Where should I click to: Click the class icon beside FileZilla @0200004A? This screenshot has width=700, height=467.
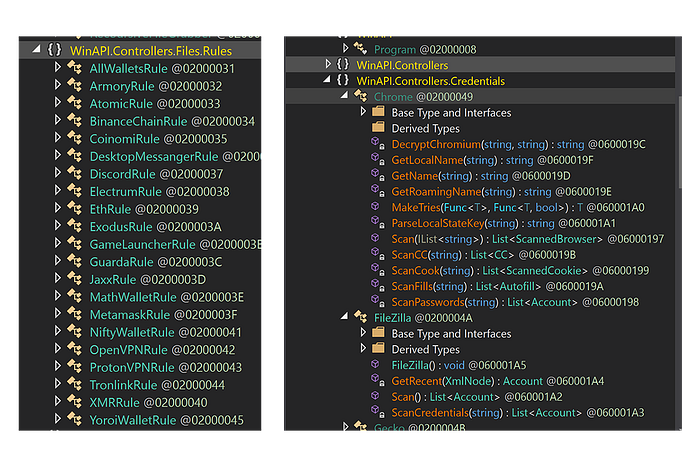point(361,317)
